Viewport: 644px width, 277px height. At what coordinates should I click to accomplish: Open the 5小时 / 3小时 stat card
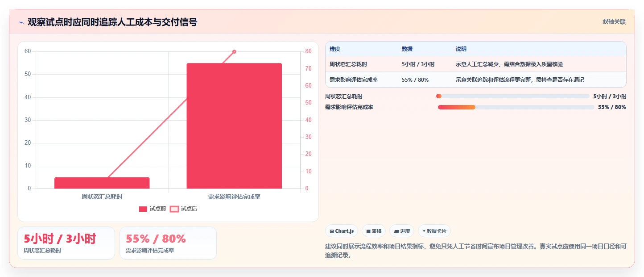click(66, 243)
